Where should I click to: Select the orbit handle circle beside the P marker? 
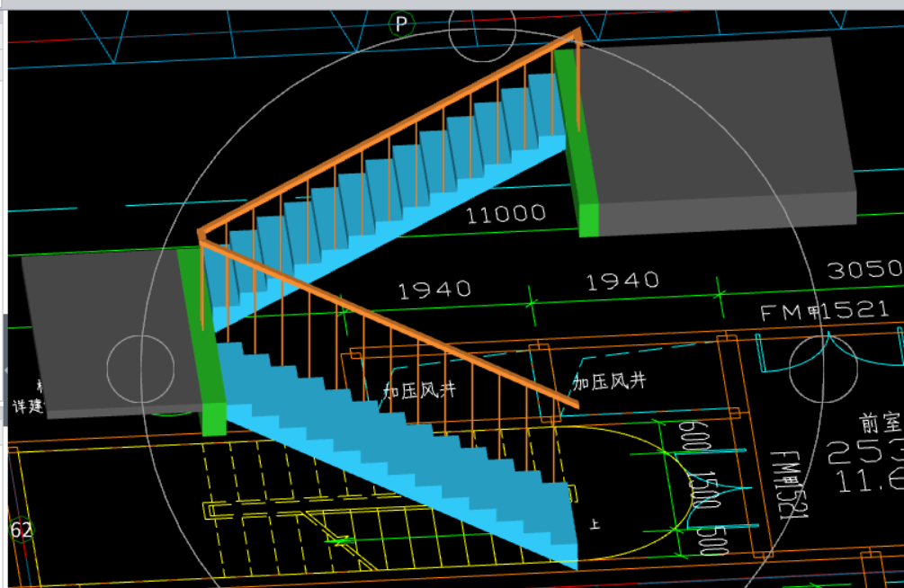pos(482,31)
